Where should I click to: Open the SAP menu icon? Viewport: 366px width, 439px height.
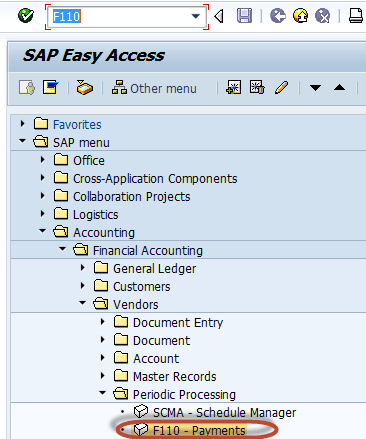click(x=51, y=88)
